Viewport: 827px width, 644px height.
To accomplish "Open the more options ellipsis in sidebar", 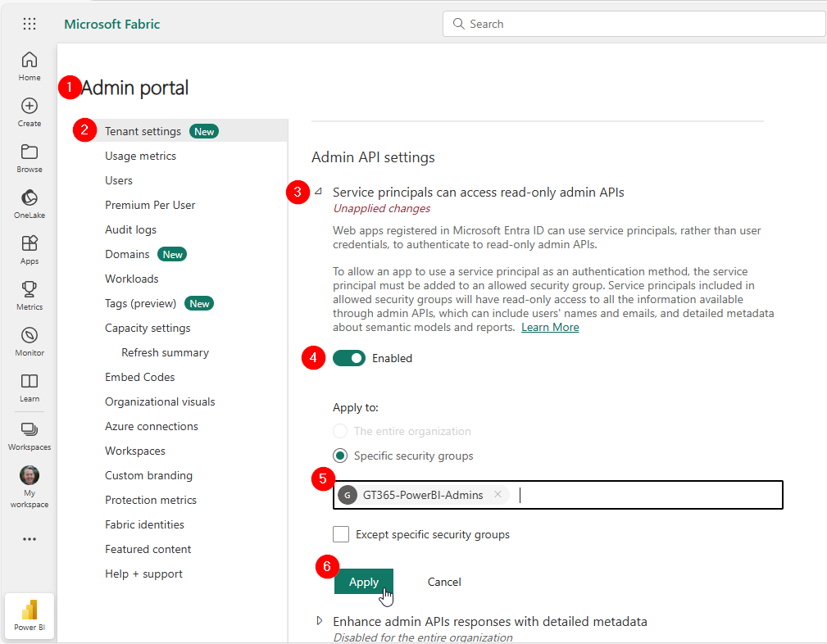I will pyautogui.click(x=30, y=539).
